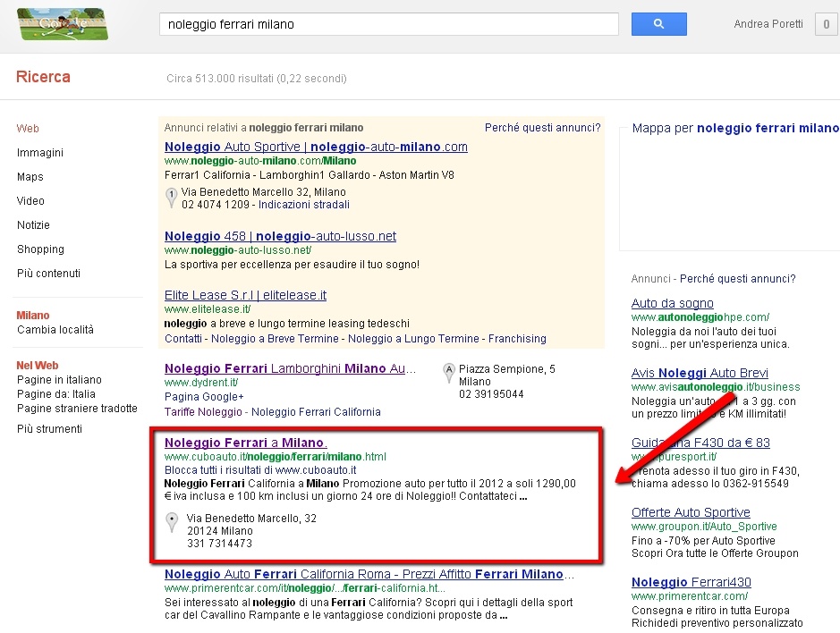Viewport: 840px width, 633px height.
Task: Open ad Avis Noleggi Auto Brevi
Action: tap(700, 373)
